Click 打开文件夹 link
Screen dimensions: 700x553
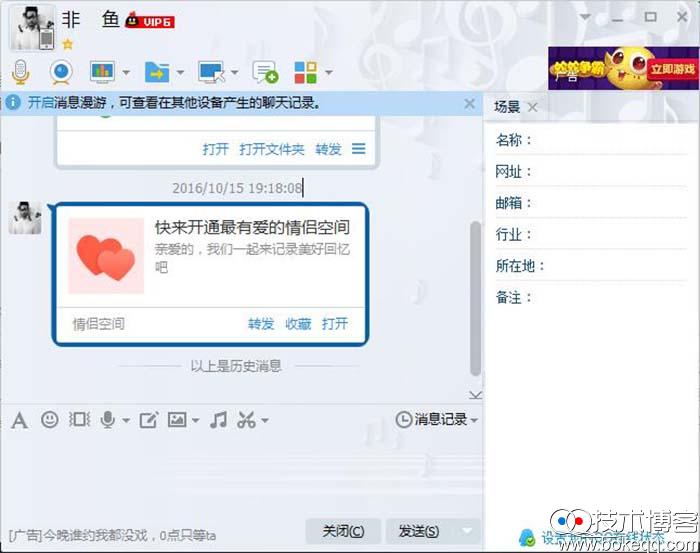click(271, 149)
